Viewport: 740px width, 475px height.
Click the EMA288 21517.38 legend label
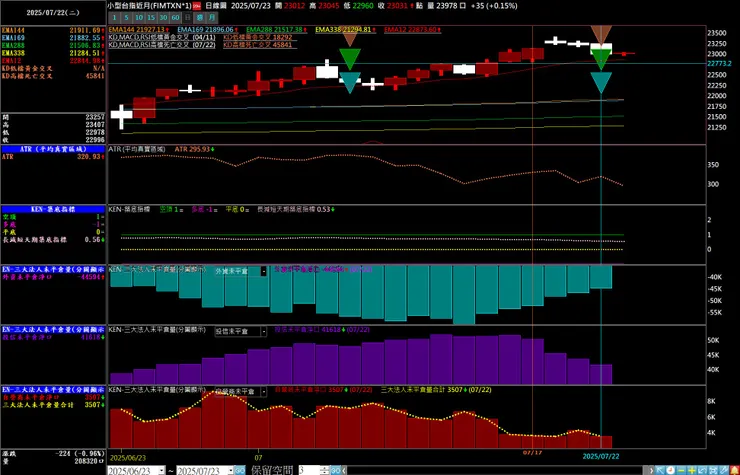coord(276,30)
